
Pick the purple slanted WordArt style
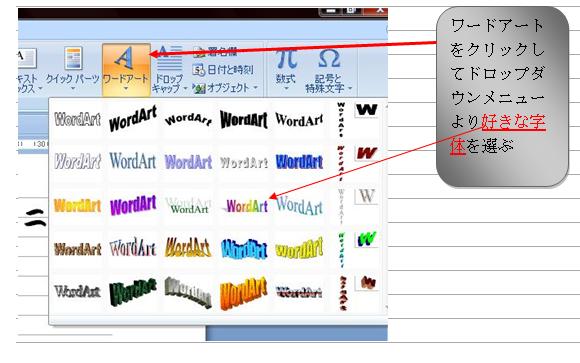133,205
